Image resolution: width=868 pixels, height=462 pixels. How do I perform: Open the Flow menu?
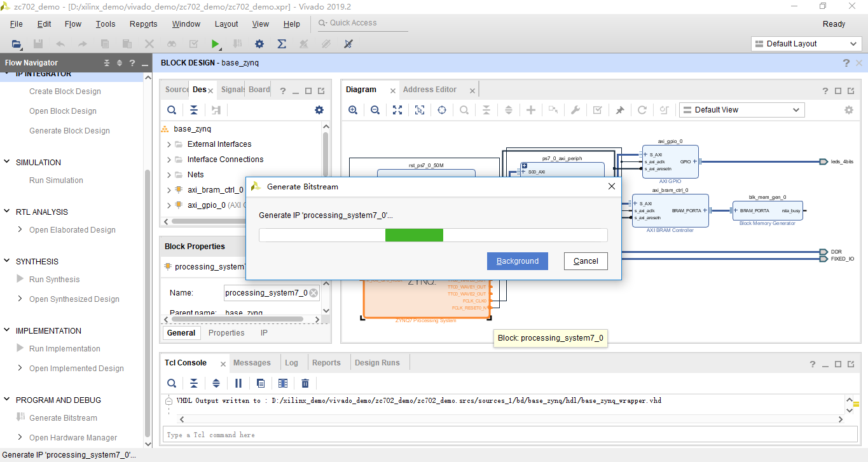(x=73, y=24)
